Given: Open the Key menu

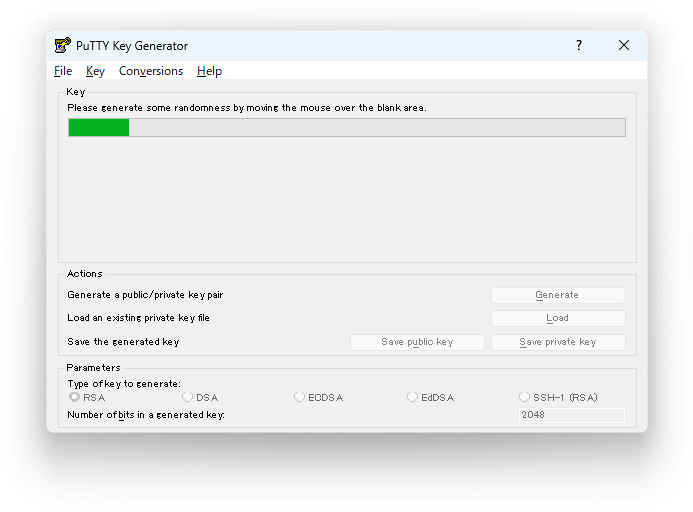Looking at the screenshot, I should click(x=95, y=71).
